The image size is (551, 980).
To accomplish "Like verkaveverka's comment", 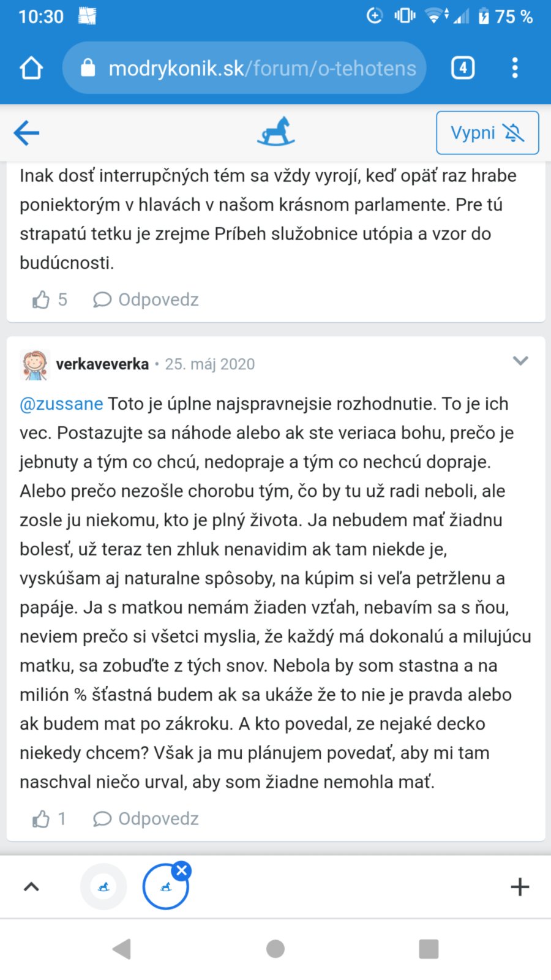I will point(42,819).
